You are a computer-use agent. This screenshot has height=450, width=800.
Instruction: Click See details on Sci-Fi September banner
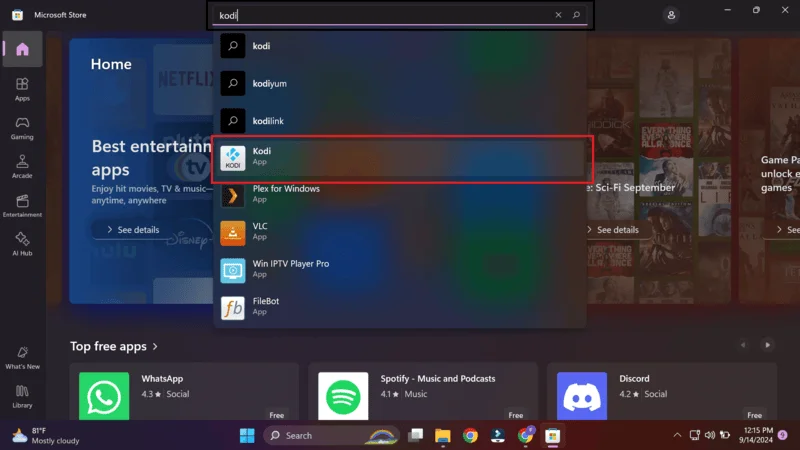point(613,230)
